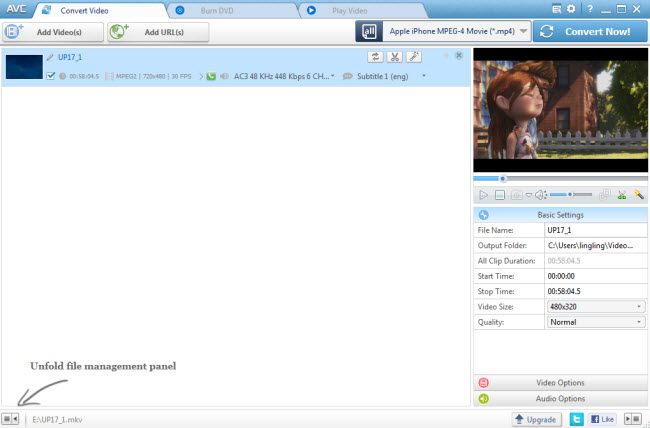Expand the Audio Options section

point(560,399)
